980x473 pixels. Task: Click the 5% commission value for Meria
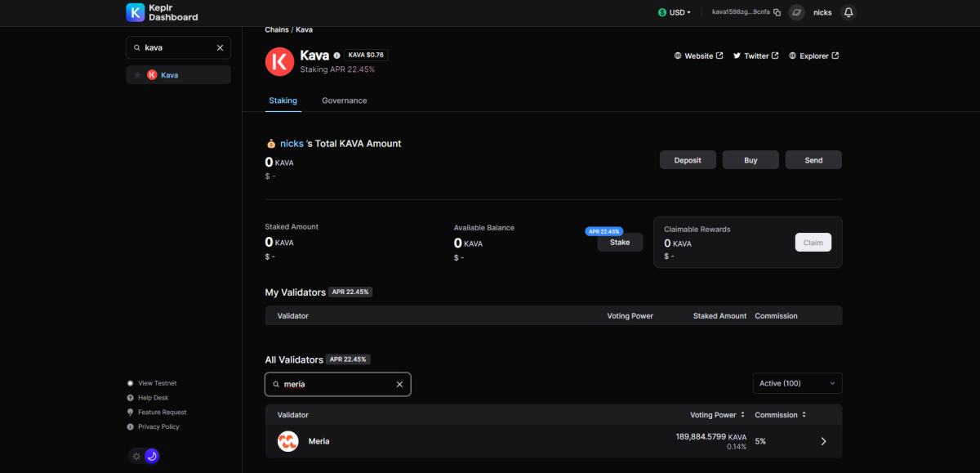tap(760, 441)
